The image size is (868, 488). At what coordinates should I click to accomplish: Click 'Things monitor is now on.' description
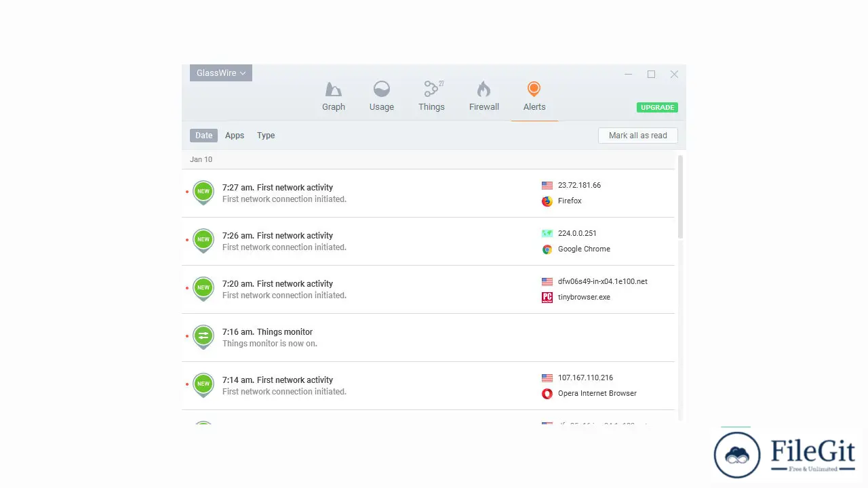tap(270, 344)
